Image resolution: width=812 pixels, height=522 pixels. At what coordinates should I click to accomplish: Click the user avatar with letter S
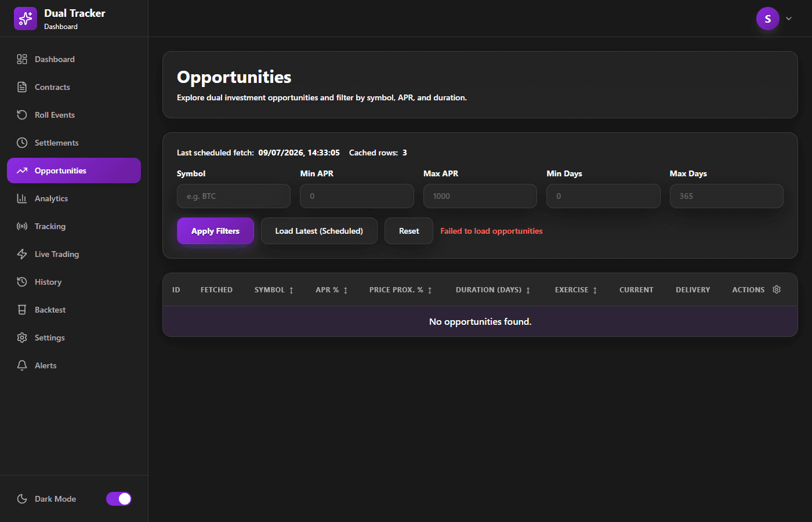768,19
